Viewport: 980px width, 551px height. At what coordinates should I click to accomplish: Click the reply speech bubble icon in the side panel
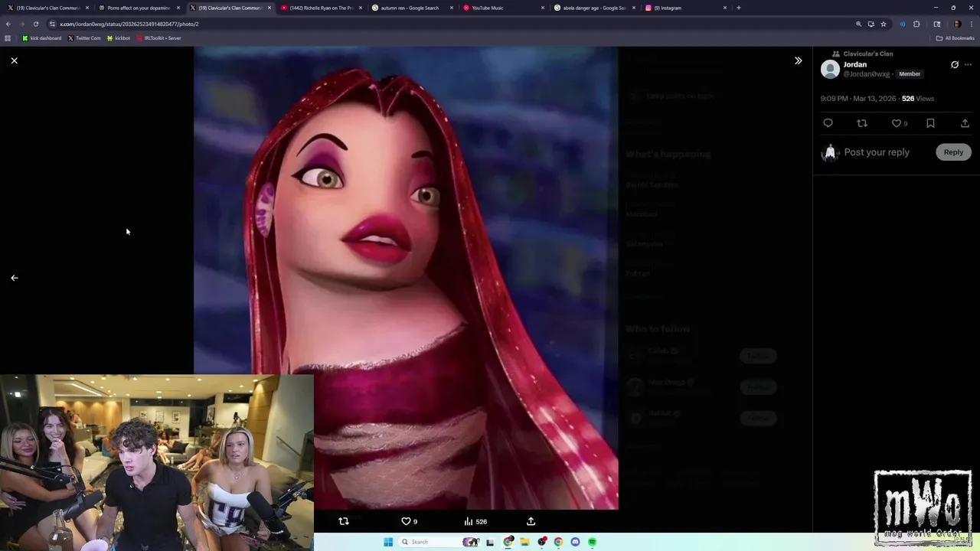(828, 123)
